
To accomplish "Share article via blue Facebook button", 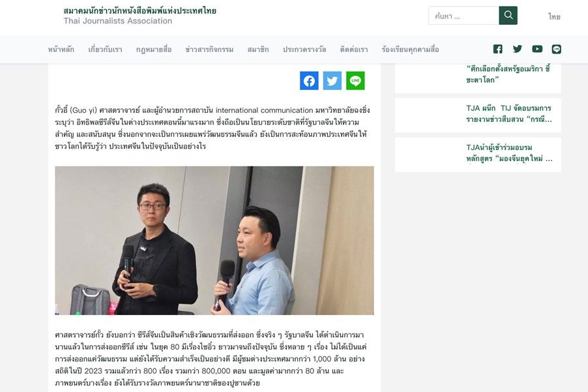I will [309, 81].
